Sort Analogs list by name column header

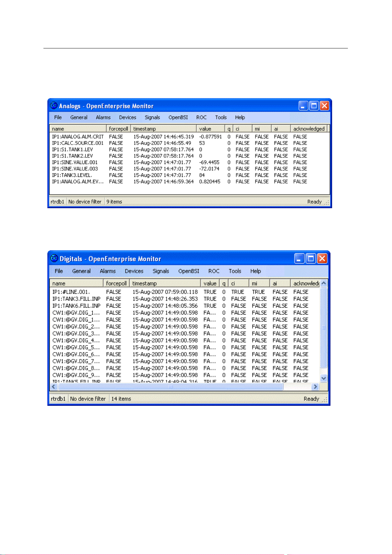tap(78, 129)
